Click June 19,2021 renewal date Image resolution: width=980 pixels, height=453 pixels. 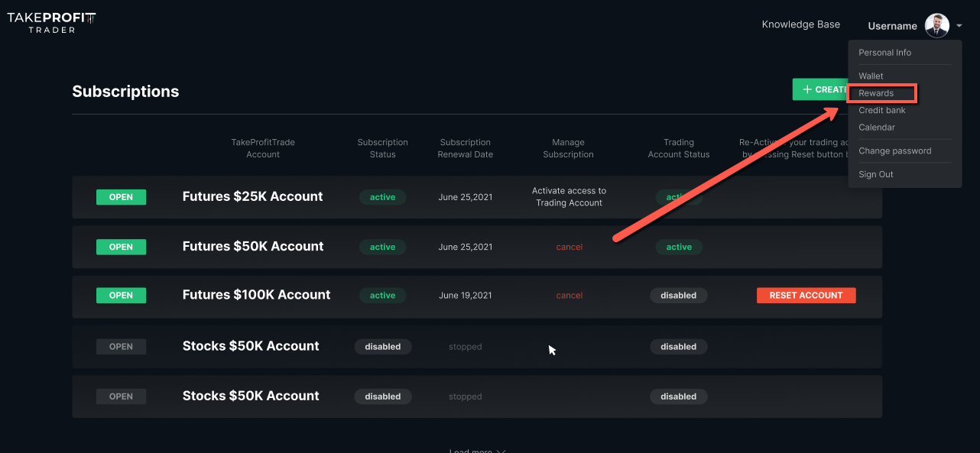click(x=465, y=296)
